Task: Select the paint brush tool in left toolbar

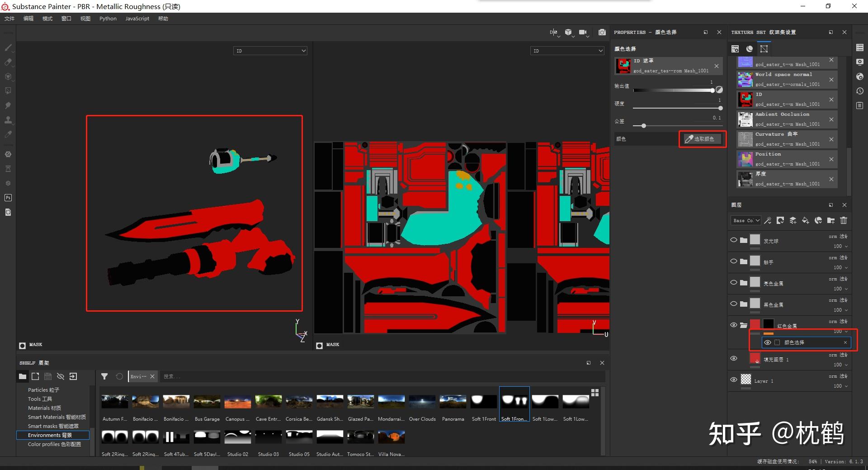Action: pyautogui.click(x=8, y=47)
